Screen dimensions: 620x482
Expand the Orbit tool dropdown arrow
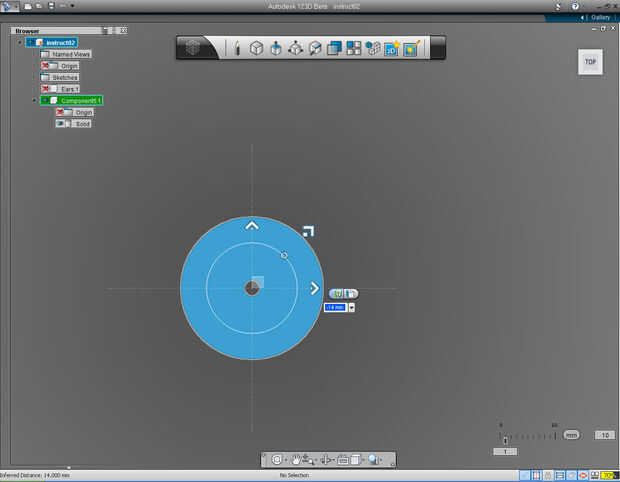coord(286,460)
